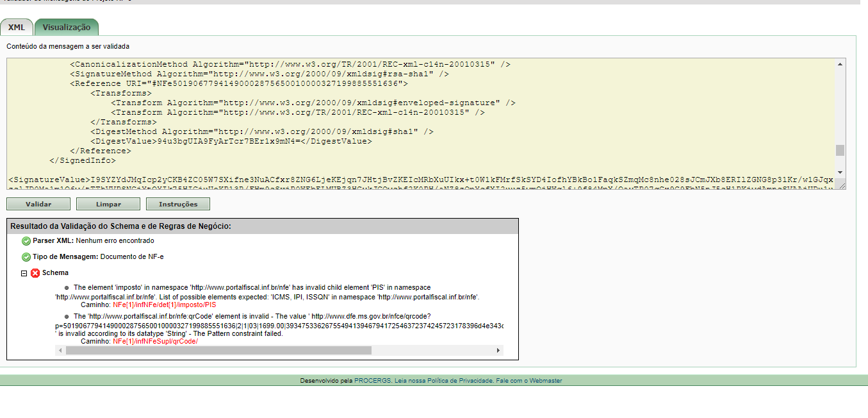The height and width of the screenshot is (418, 868).
Task: Click the closing </SignedInfo> tag line
Action: pos(82,160)
